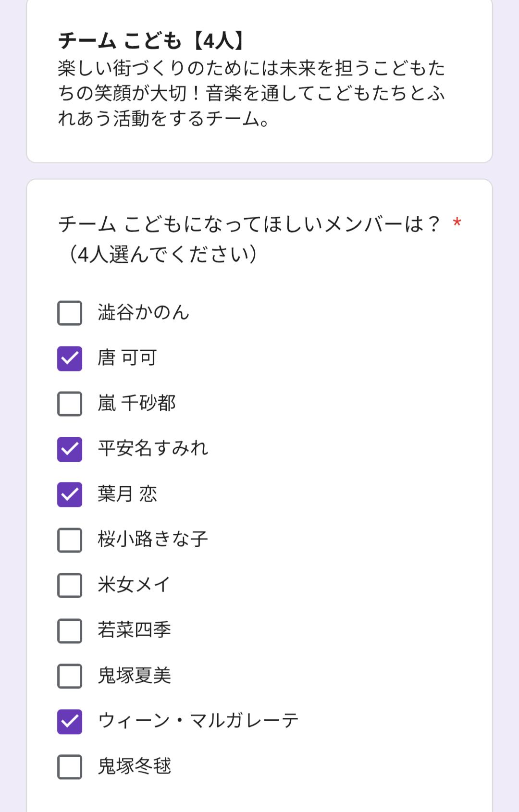Click the 鬼塚冬毬 option text
The image size is (519, 812).
coord(134,766)
